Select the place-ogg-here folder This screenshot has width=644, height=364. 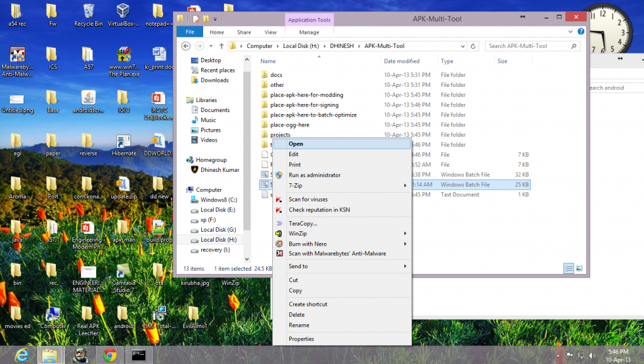coord(289,125)
